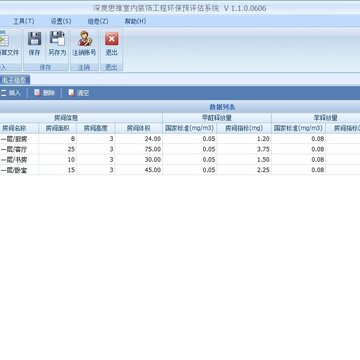Open the 帮助(H) menu
The image size is (360, 360).
tap(135, 21)
